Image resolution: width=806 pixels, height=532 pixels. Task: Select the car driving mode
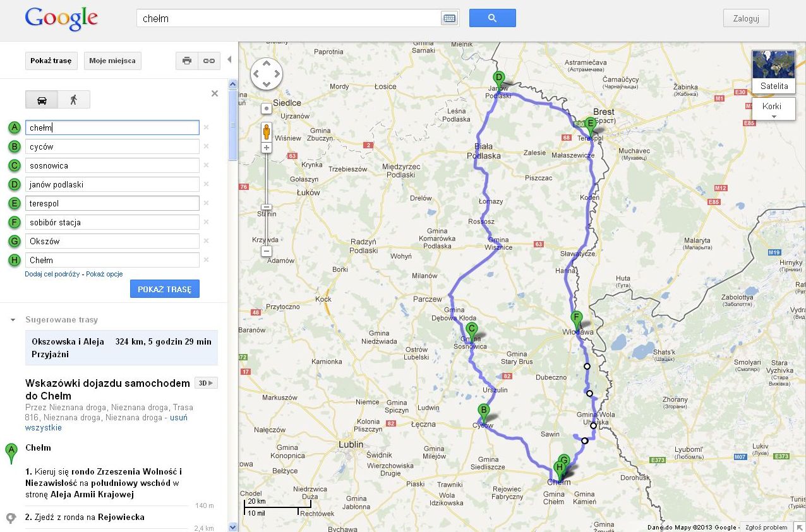tap(42, 100)
